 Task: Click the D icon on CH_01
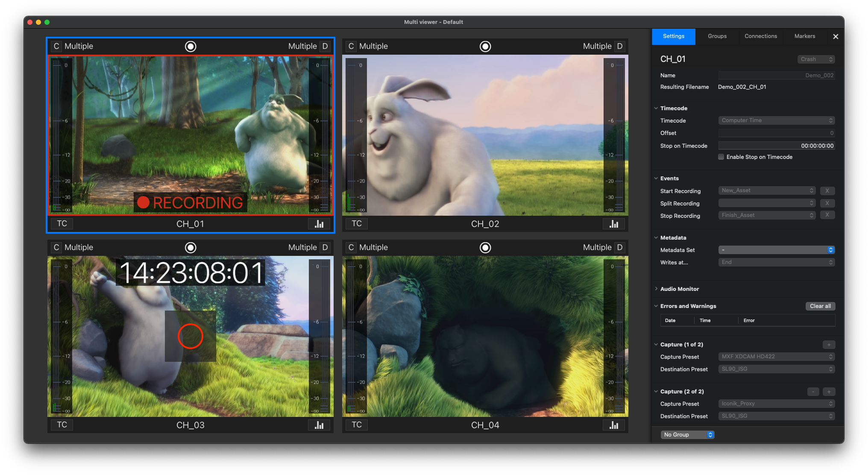point(325,46)
